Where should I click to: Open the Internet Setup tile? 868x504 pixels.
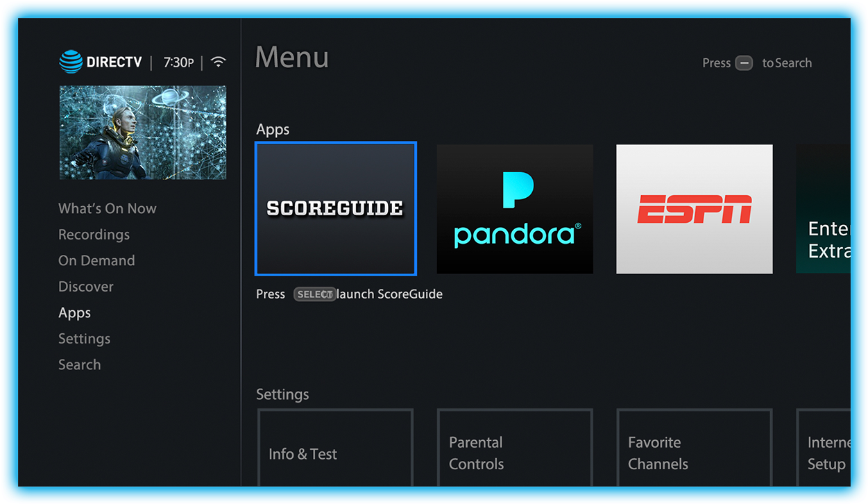(x=824, y=448)
